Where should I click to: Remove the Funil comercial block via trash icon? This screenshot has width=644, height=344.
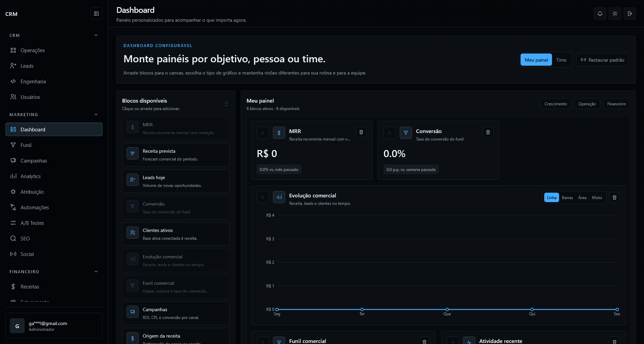[x=424, y=341]
